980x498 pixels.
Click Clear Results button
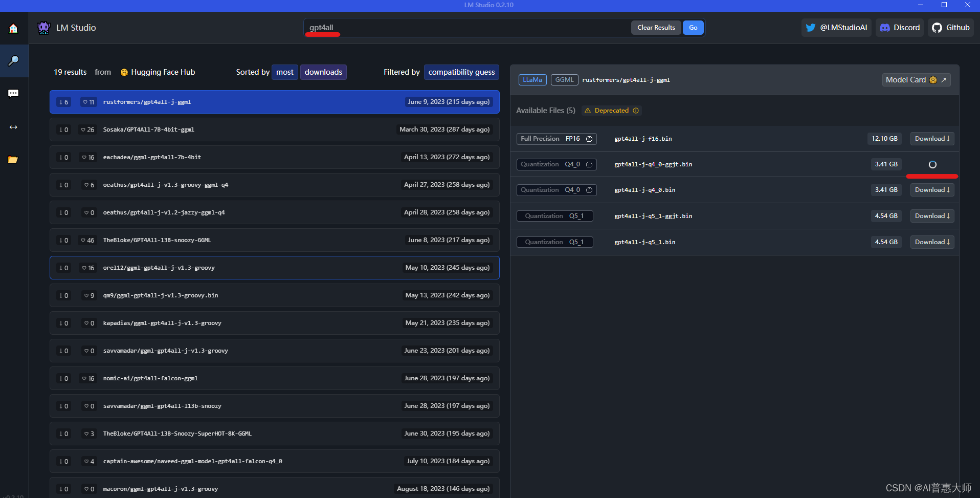[656, 28]
